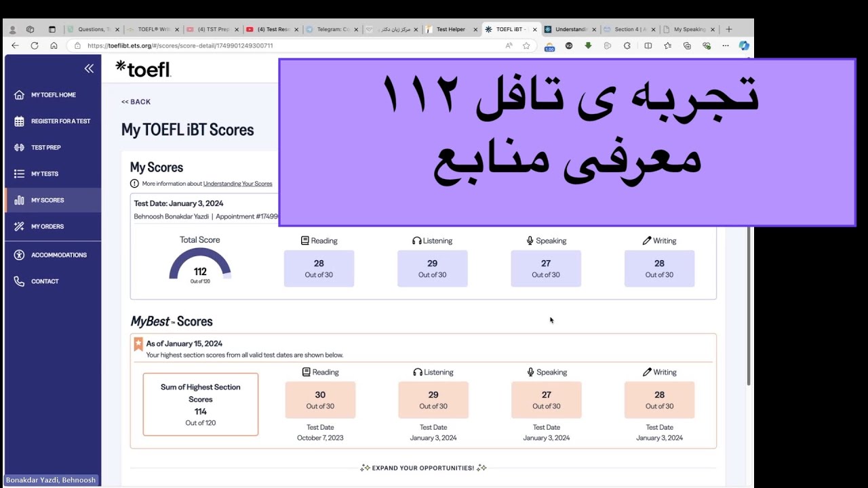Image resolution: width=868 pixels, height=488 pixels.
Task: Click the green download arrow extension
Action: pos(588,45)
